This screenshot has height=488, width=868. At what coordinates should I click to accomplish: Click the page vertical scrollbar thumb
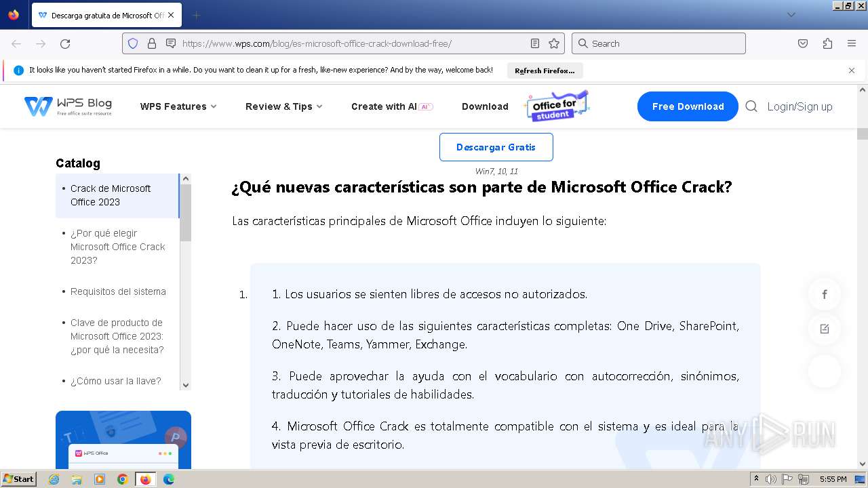click(x=863, y=134)
